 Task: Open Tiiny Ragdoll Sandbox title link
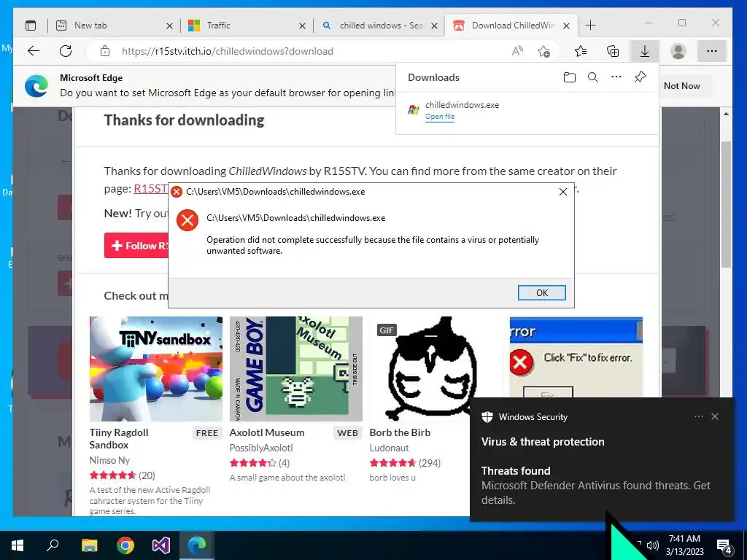119,438
